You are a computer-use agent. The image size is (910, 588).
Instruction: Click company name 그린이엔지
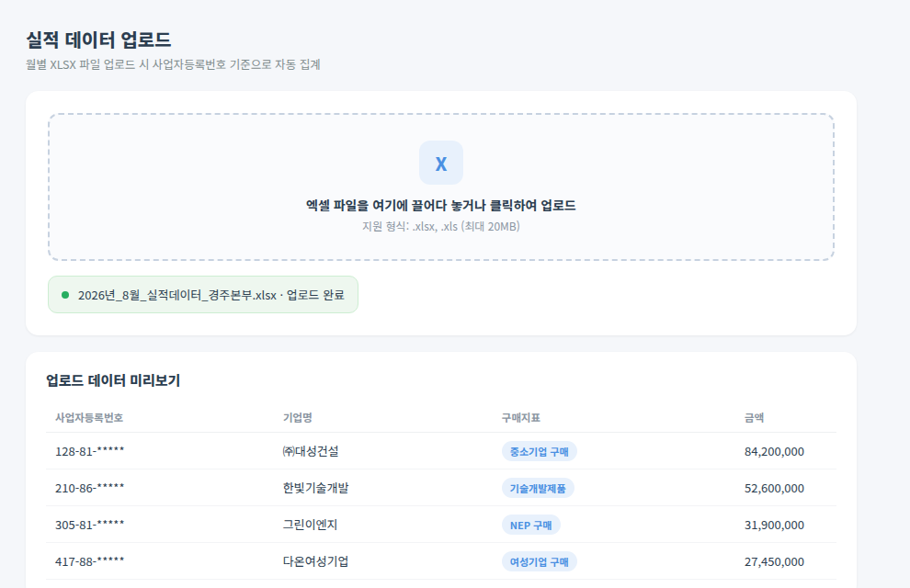(310, 525)
